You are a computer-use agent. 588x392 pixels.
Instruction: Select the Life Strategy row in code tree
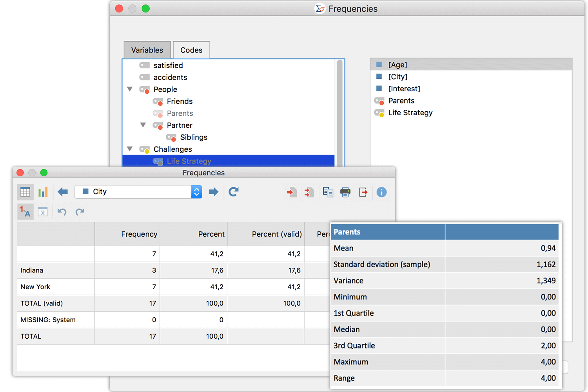[x=229, y=161]
